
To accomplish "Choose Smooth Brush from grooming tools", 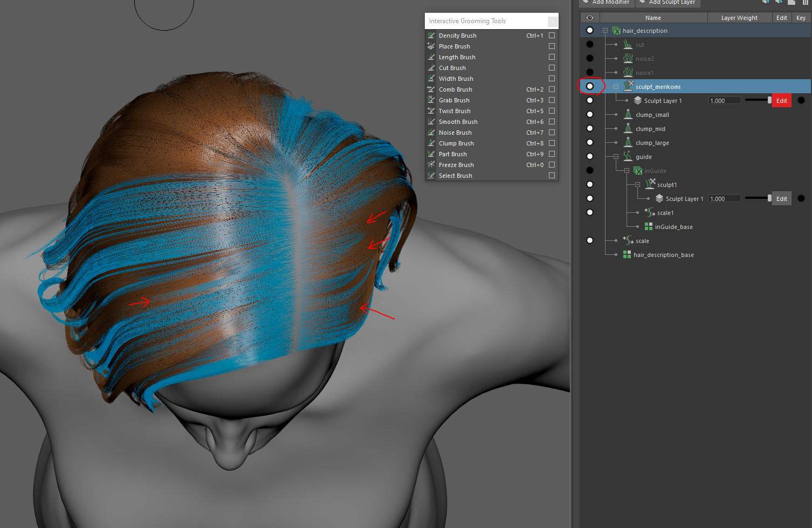I will (458, 122).
